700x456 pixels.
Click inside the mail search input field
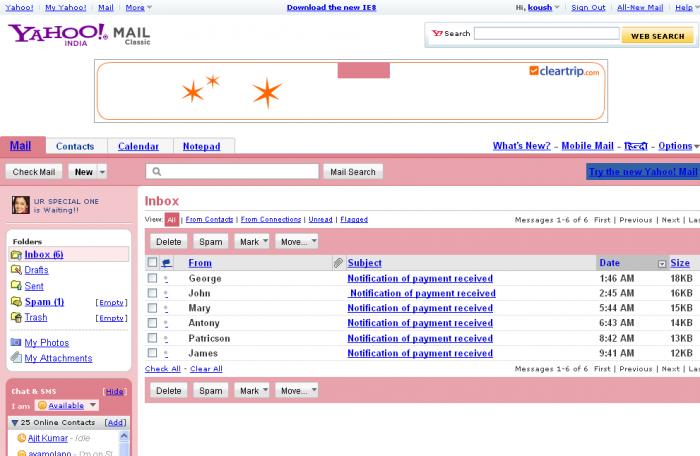click(232, 172)
